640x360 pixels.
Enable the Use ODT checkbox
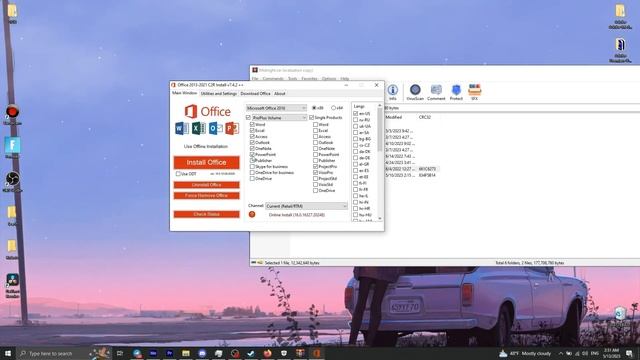point(178,174)
